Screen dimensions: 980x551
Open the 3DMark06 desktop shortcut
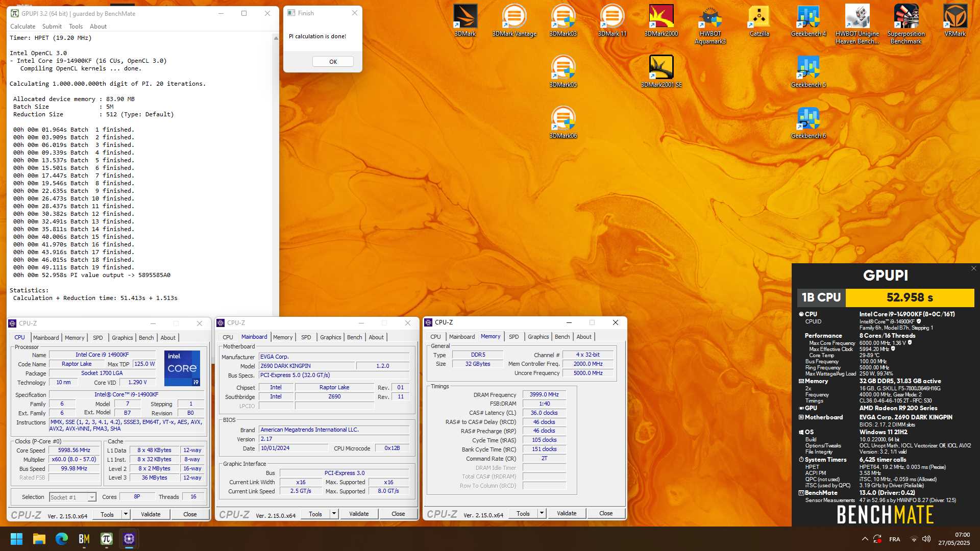click(x=563, y=122)
